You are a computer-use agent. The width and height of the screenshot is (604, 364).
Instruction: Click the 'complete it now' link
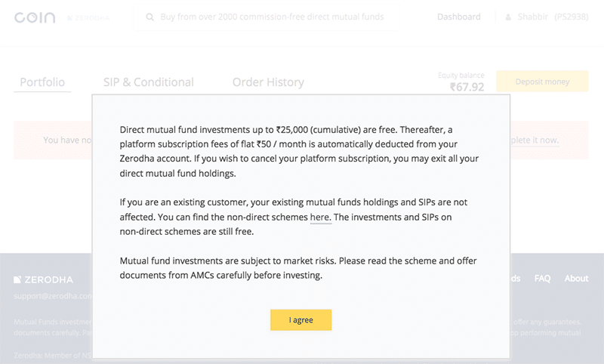pyautogui.click(x=535, y=140)
